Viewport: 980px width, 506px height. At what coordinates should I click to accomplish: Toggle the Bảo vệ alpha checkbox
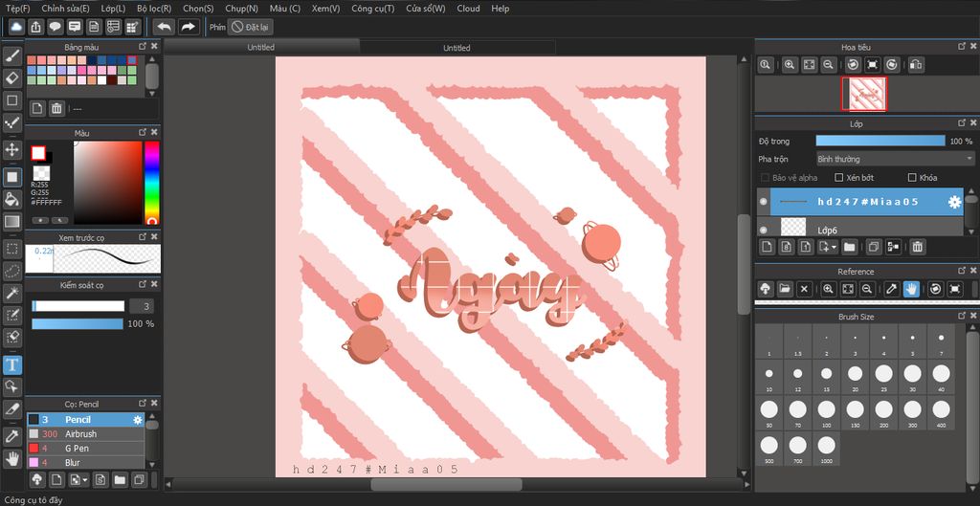click(x=765, y=177)
